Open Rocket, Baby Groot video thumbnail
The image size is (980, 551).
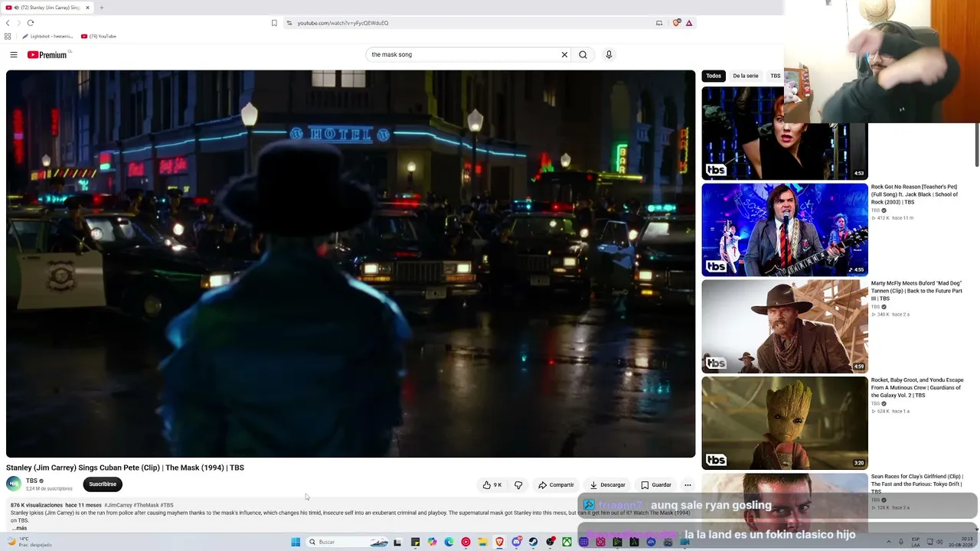coord(785,423)
